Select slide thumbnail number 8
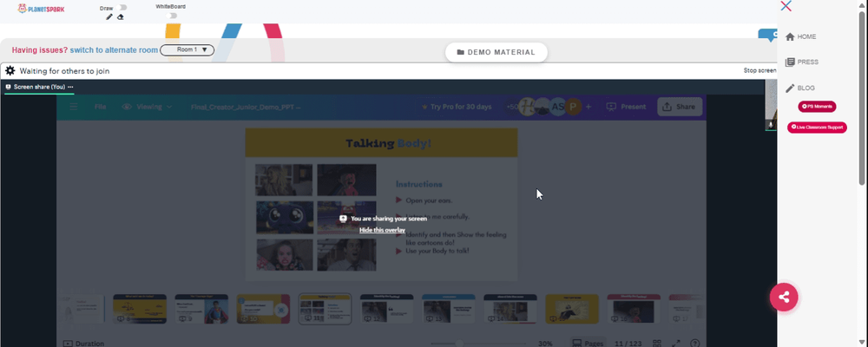 pos(140,309)
